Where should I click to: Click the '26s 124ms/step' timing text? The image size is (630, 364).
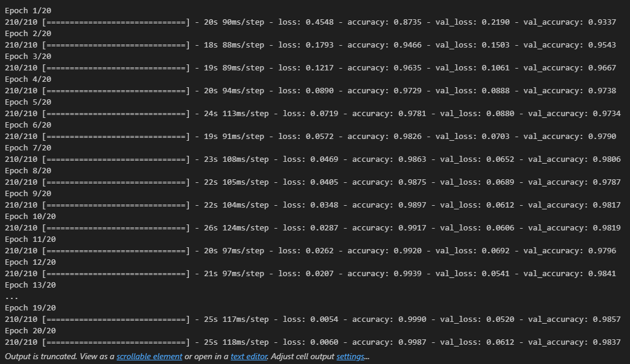point(236,228)
